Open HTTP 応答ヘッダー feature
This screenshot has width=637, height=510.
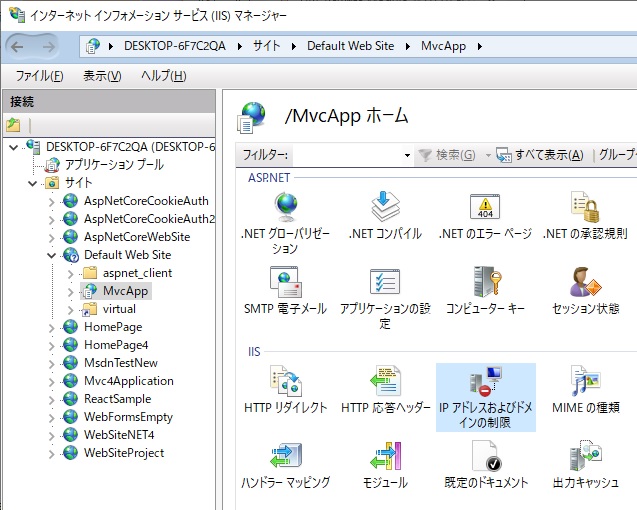coord(385,390)
